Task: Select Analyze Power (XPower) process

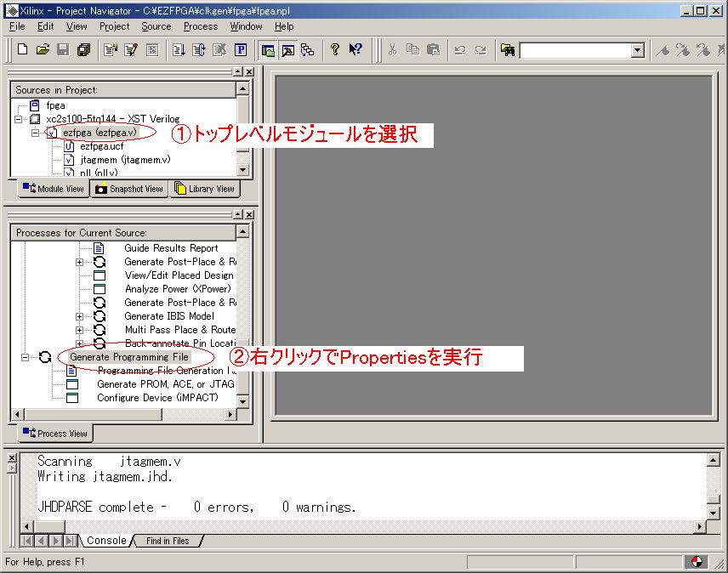Action: point(178,289)
